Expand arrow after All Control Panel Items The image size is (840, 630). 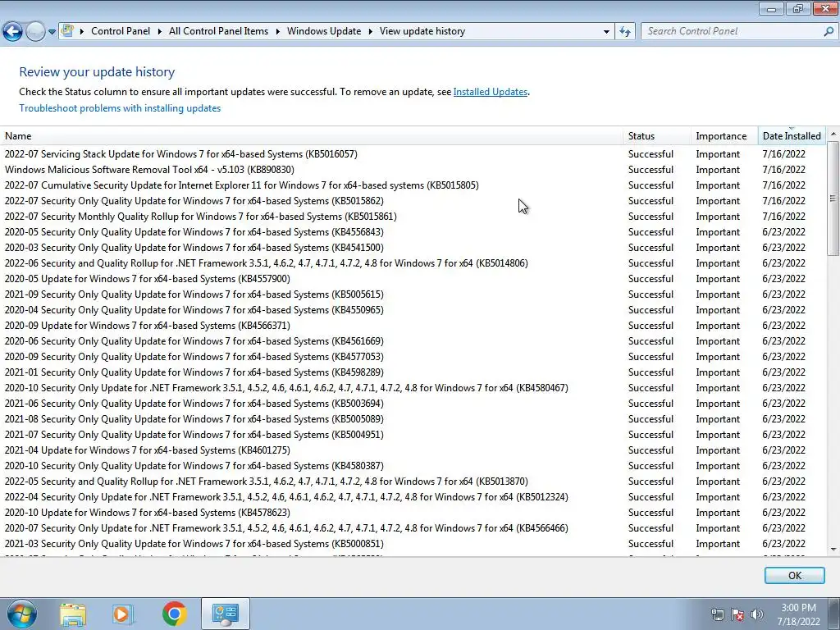coord(277,32)
